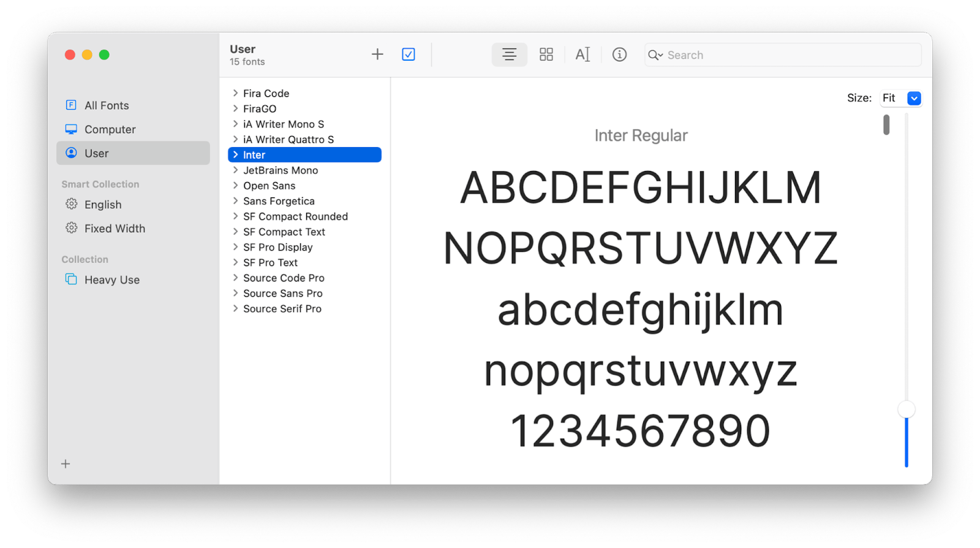Click into the Search field

783,55
